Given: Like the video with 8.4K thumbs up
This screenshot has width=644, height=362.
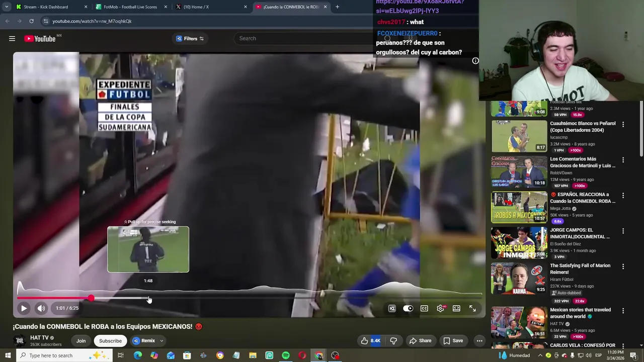Looking at the screenshot, I should tap(370, 341).
